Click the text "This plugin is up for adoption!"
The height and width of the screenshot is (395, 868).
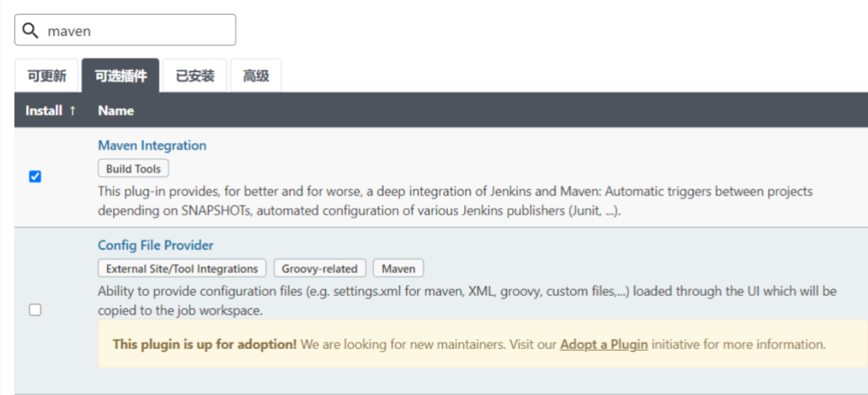tap(205, 345)
